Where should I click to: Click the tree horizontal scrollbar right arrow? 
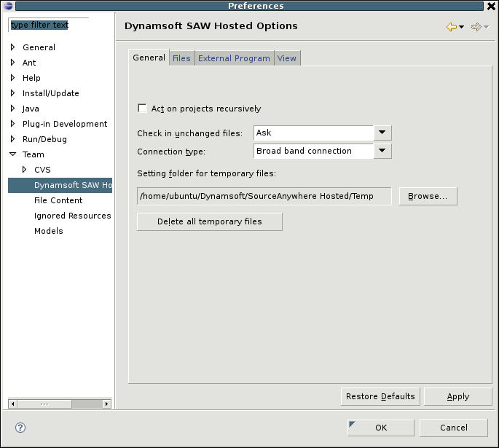point(106,404)
